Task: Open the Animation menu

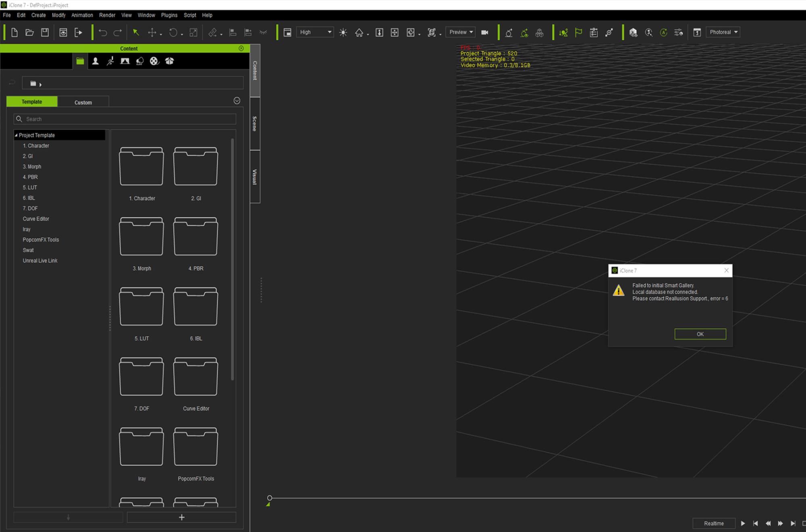Action: click(82, 15)
